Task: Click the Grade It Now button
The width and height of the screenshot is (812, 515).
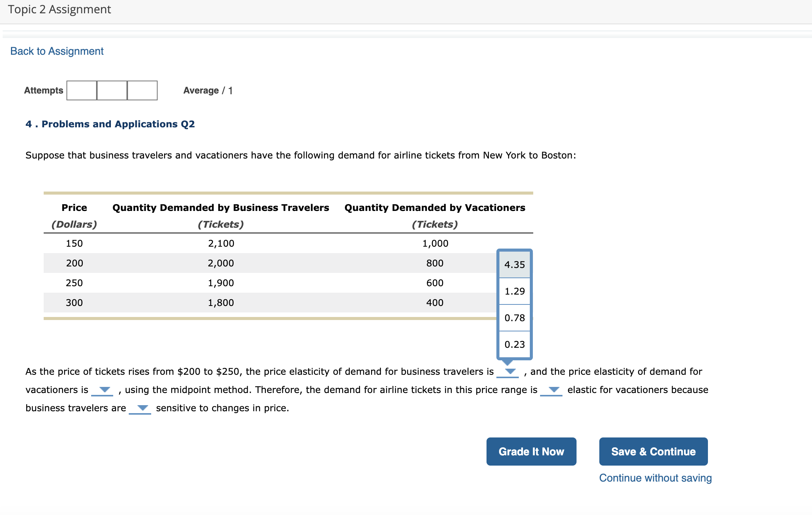Action: pyautogui.click(x=531, y=452)
